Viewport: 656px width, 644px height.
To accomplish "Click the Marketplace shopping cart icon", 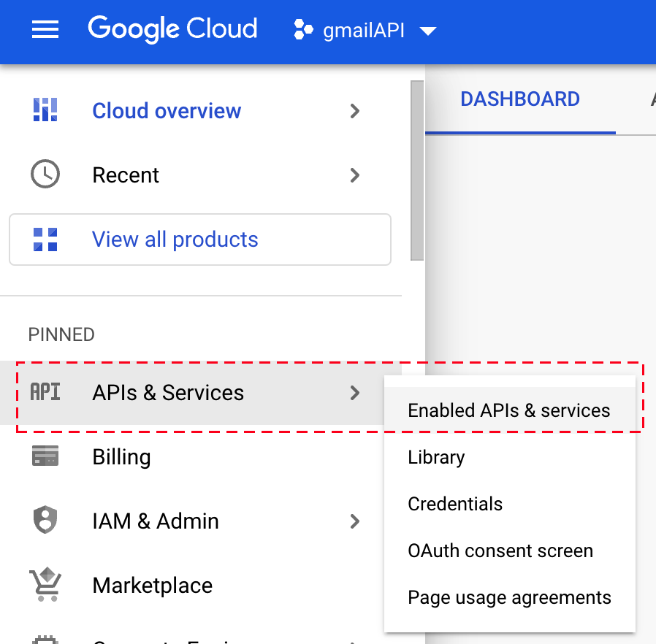I will coord(45,585).
